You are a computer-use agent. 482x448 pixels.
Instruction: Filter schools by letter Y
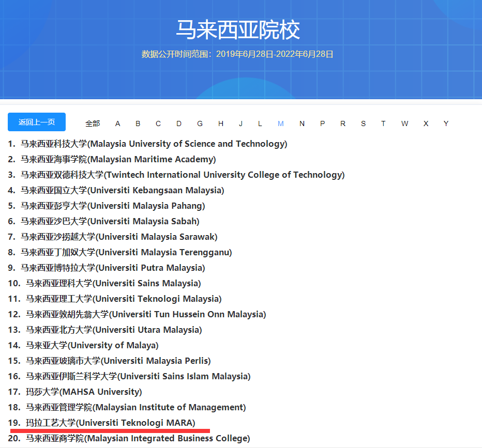point(446,123)
